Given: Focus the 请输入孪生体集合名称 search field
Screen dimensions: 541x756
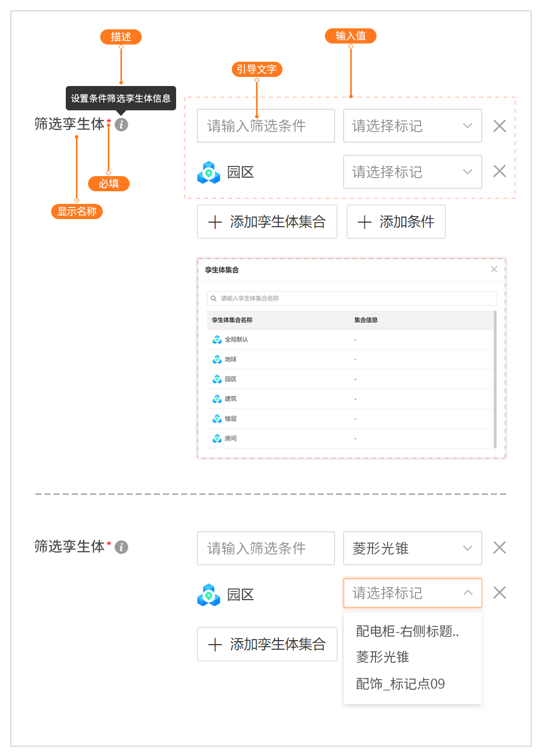Looking at the screenshot, I should click(x=354, y=299).
